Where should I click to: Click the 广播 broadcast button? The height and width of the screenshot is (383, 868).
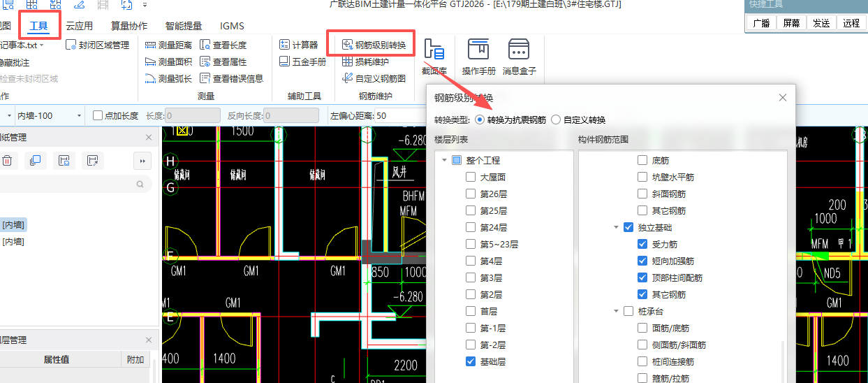point(761,22)
